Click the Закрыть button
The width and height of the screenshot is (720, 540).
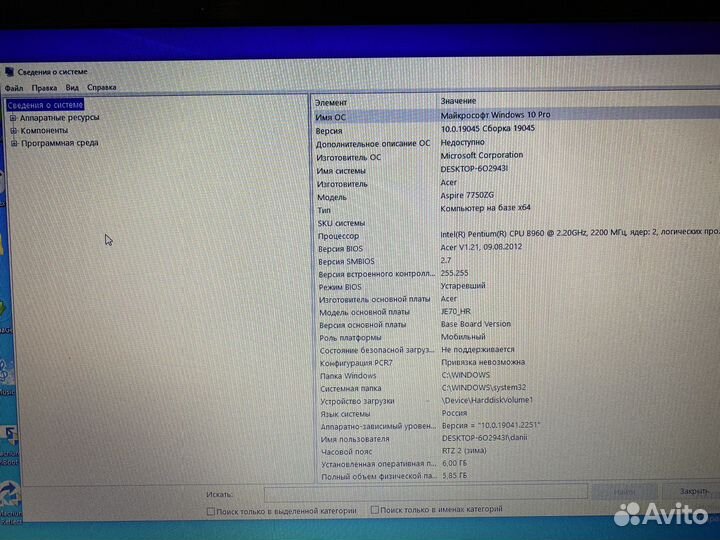pos(692,491)
